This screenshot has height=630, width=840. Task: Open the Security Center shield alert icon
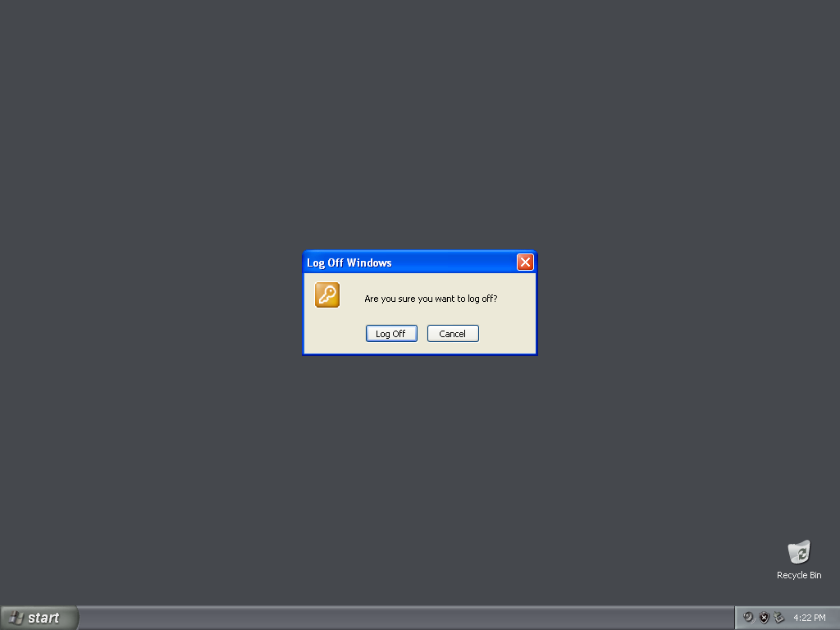click(x=764, y=618)
